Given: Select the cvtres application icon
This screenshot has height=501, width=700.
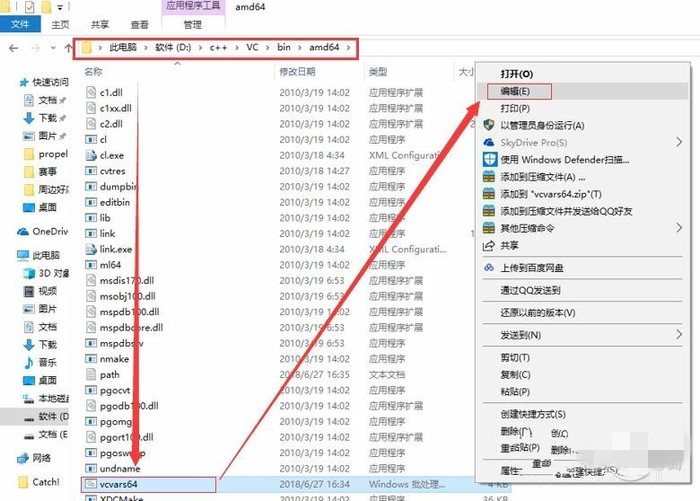Looking at the screenshot, I should coord(91,171).
